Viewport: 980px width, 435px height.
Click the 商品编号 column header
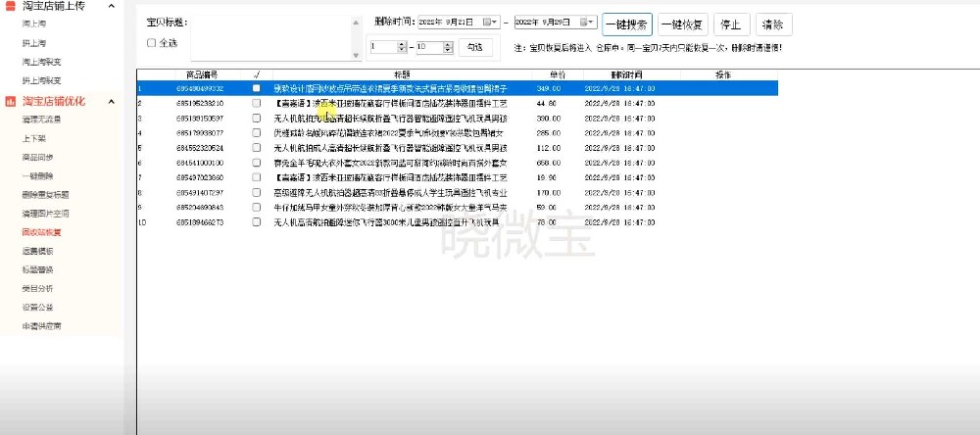(201, 74)
